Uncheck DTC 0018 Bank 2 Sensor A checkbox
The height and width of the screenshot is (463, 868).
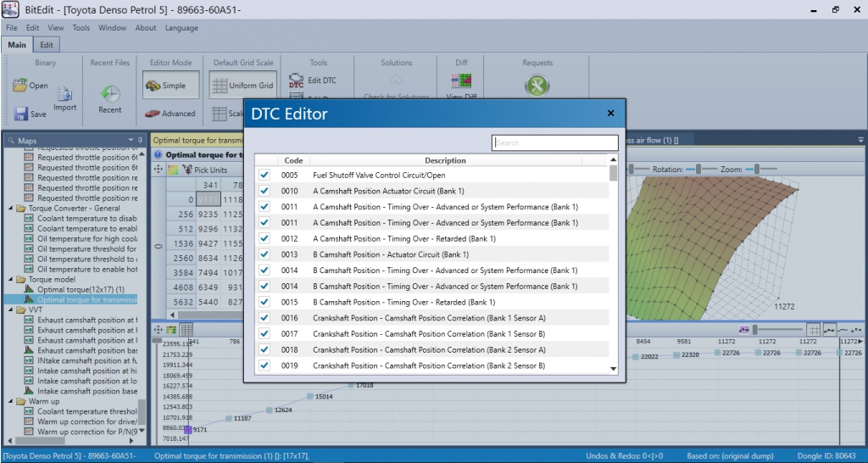[x=264, y=350]
